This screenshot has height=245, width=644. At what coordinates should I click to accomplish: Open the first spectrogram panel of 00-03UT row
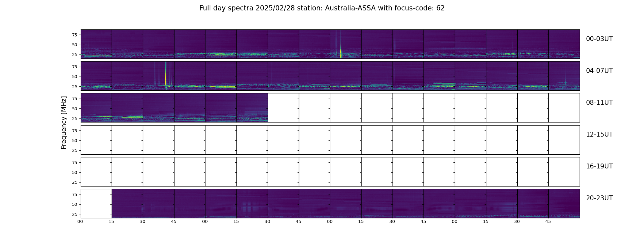pyautogui.click(x=96, y=44)
